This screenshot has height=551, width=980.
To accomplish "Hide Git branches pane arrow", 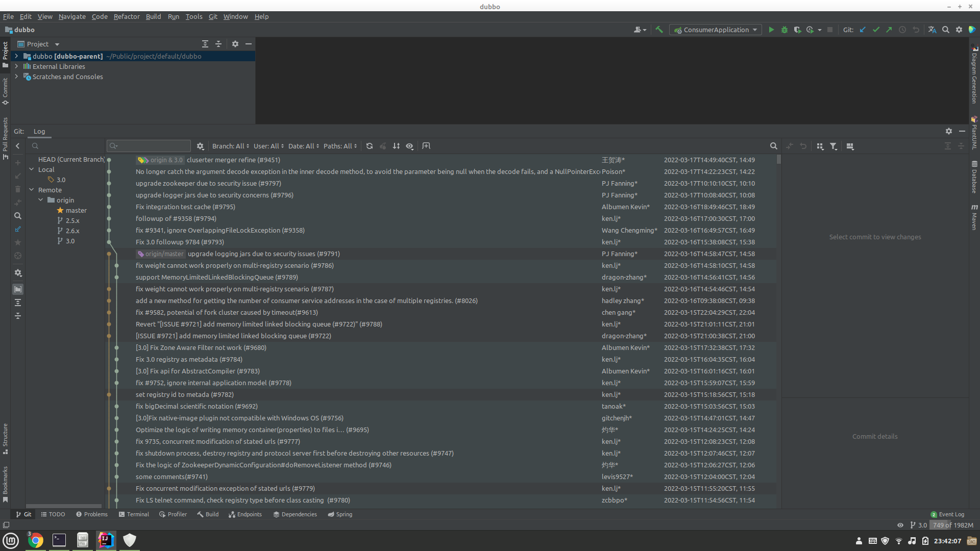I will [17, 146].
